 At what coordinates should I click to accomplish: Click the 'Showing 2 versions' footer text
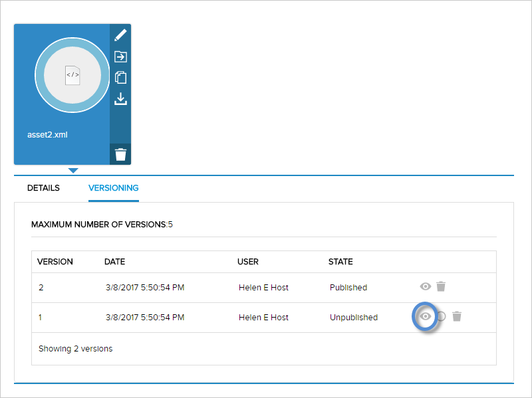click(x=75, y=349)
